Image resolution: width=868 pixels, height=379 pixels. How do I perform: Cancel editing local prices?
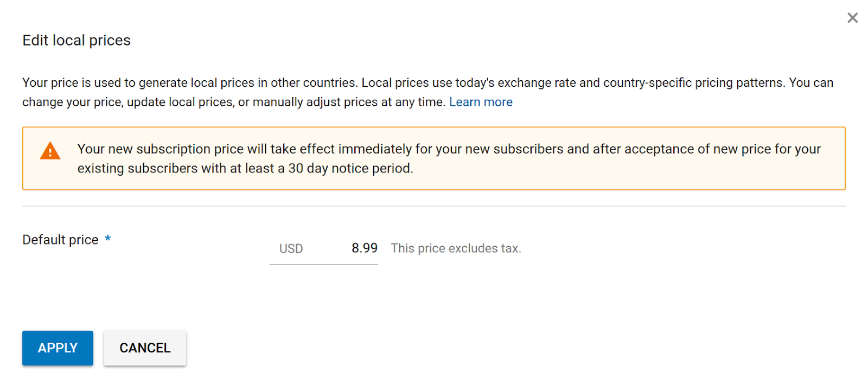(145, 348)
